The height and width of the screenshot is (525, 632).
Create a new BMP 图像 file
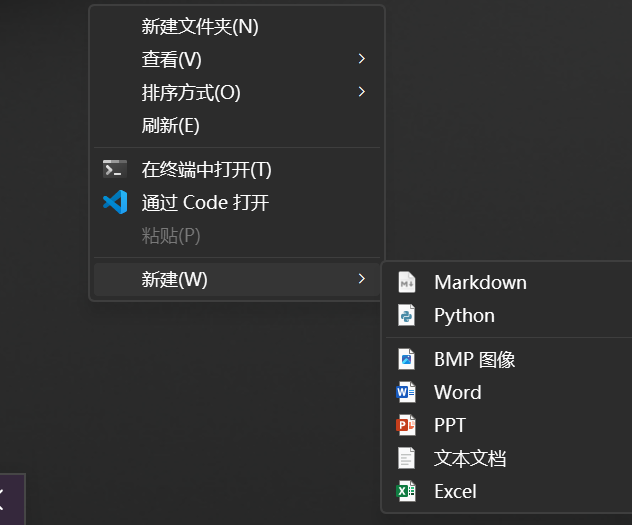509,359
